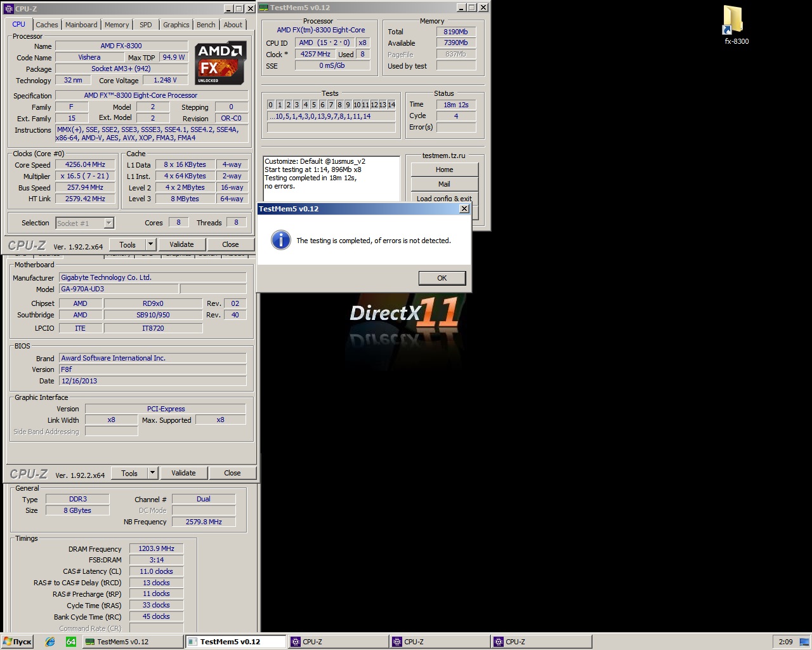This screenshot has height=650, width=812.
Task: Click the memory Size value 8 GBytes
Action: tap(77, 510)
